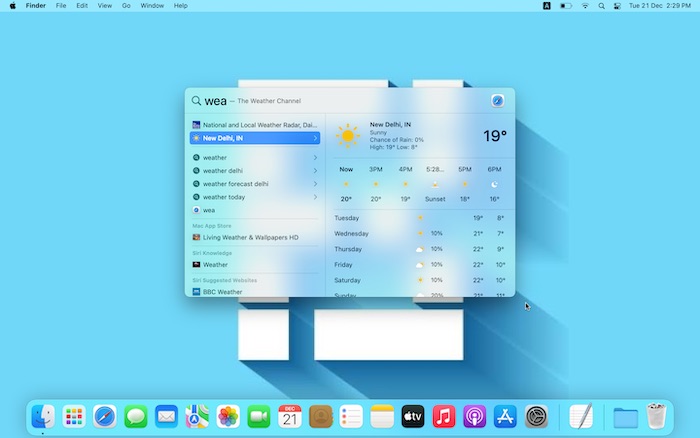Open Mail app in the Dock
This screenshot has width=700, height=438.
167,417
